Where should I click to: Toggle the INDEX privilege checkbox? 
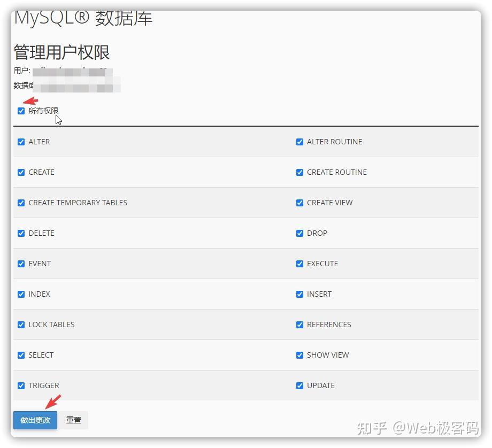point(21,294)
